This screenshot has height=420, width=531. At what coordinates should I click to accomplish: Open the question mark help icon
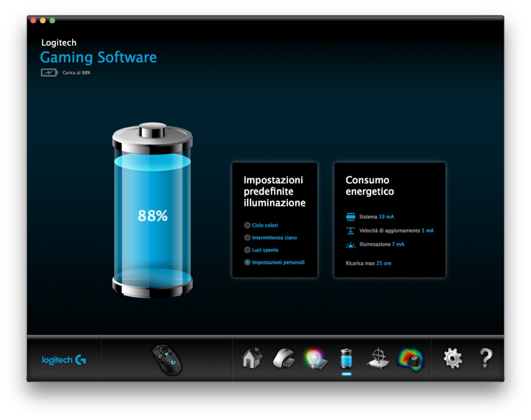[x=486, y=358]
